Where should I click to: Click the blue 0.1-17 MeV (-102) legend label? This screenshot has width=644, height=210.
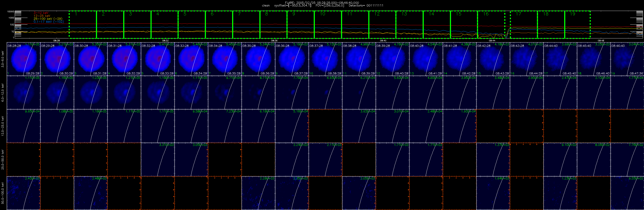click(49, 22)
